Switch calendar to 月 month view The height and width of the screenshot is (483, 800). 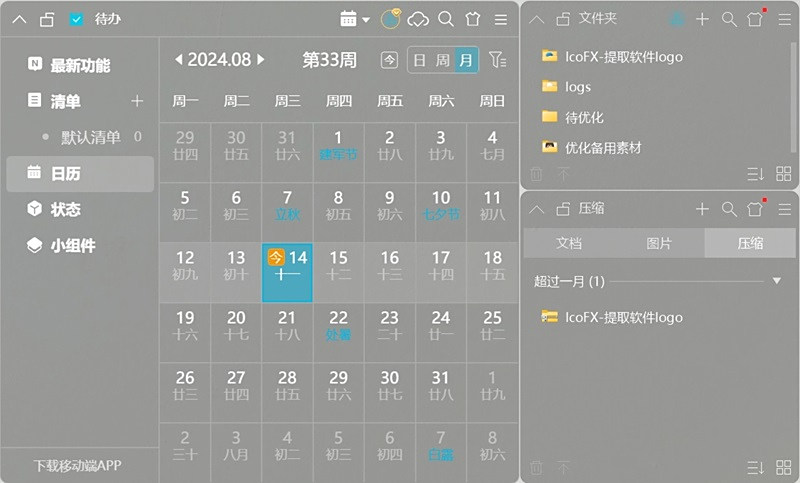click(x=466, y=60)
